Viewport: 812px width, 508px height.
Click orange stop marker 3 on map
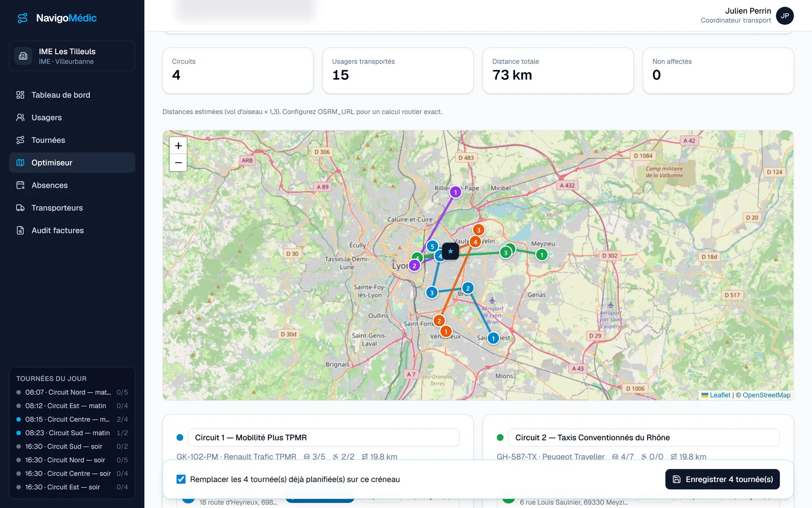coord(479,230)
